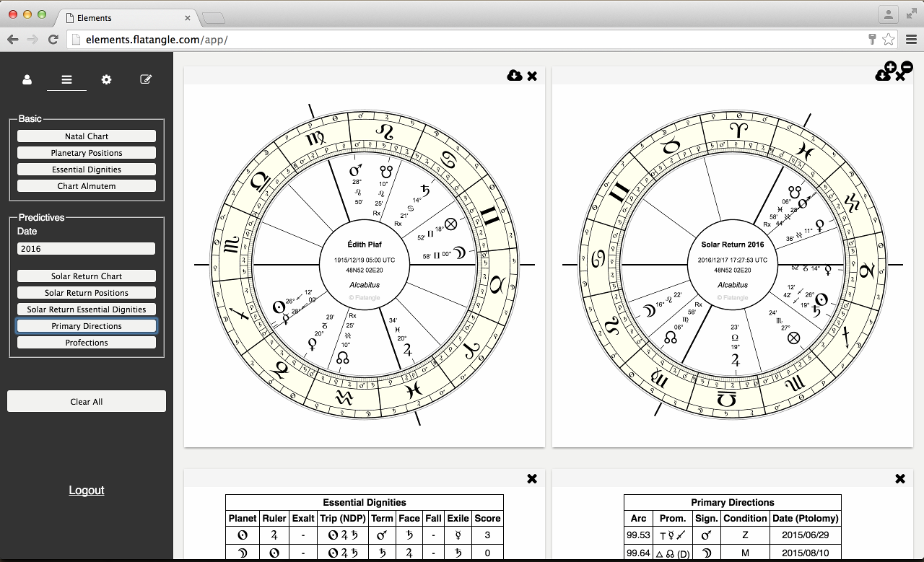Open Profections from the Predictives section
Image resolution: width=924 pixels, height=562 pixels.
[x=87, y=343]
